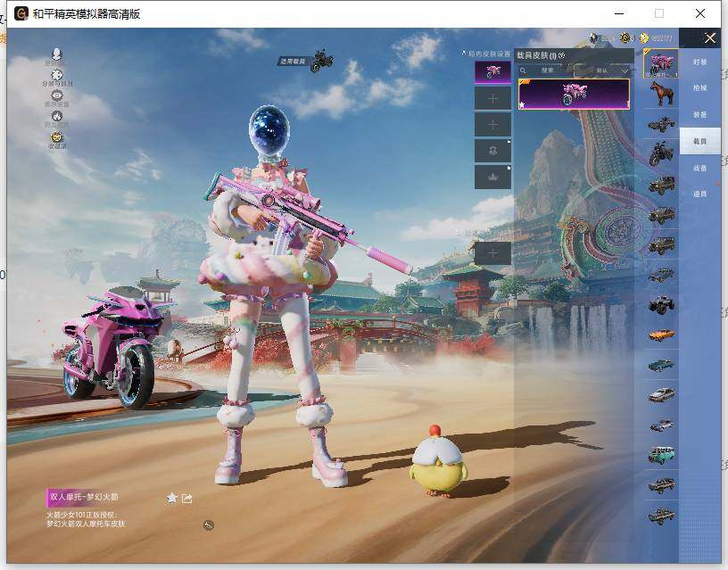Choose the teal minibus vehicle
This screenshot has width=728, height=570.
click(661, 455)
